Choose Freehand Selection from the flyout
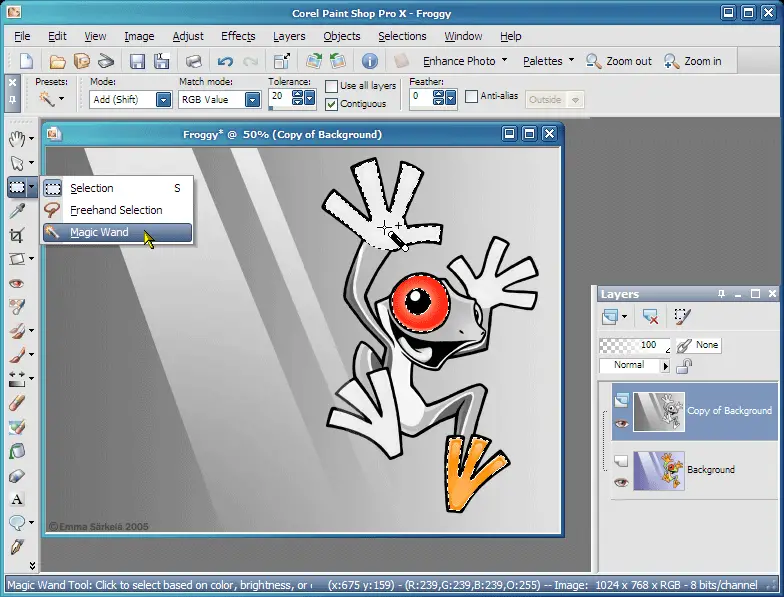 coord(116,210)
